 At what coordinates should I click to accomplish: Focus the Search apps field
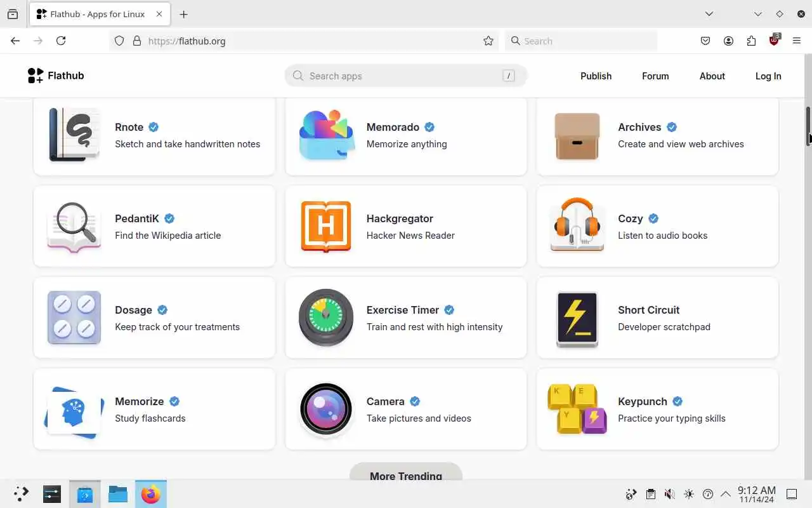pos(406,76)
